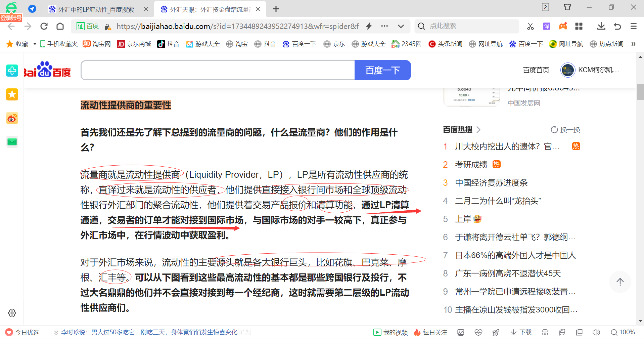Open the 百度首页 link
This screenshot has width=644, height=339.
pos(536,70)
